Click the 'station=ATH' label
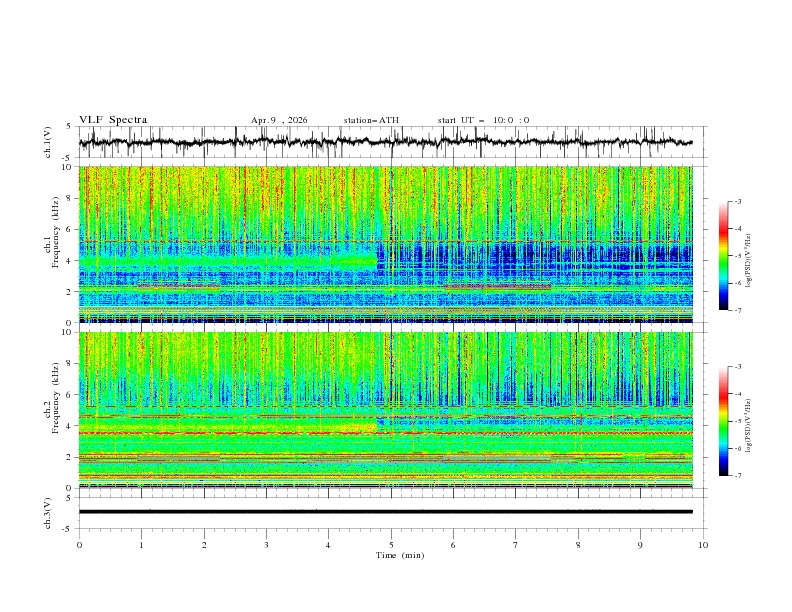This screenshot has height=612, width=792. click(x=371, y=120)
